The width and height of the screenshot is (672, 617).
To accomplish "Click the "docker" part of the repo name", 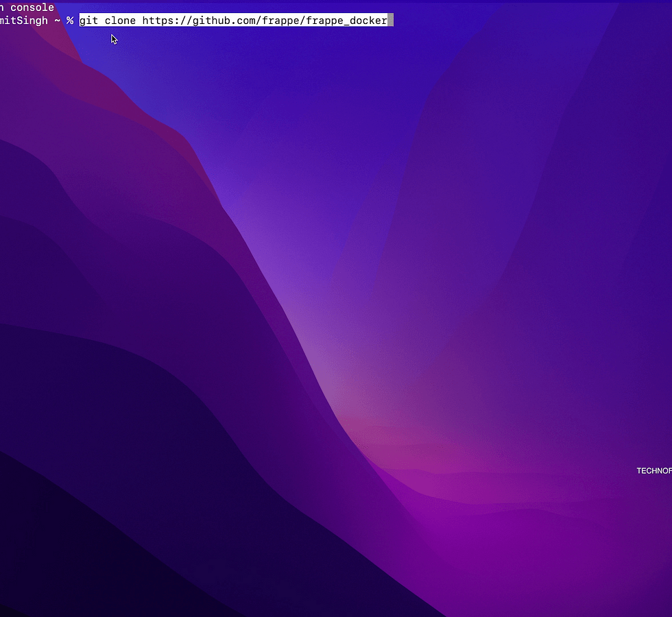I will coord(368,21).
